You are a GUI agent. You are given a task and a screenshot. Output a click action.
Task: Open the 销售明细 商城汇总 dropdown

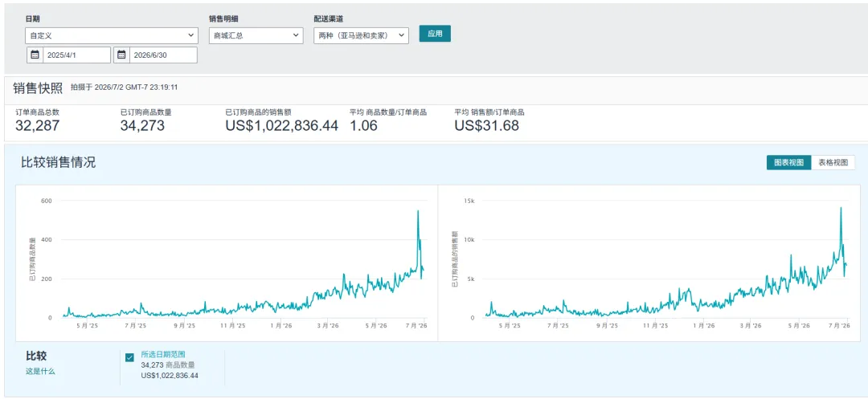256,36
